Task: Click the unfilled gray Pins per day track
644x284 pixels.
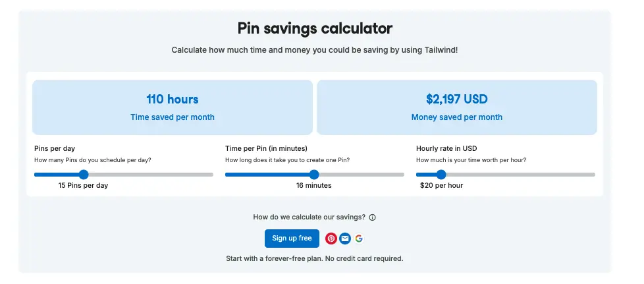Action: click(150, 175)
